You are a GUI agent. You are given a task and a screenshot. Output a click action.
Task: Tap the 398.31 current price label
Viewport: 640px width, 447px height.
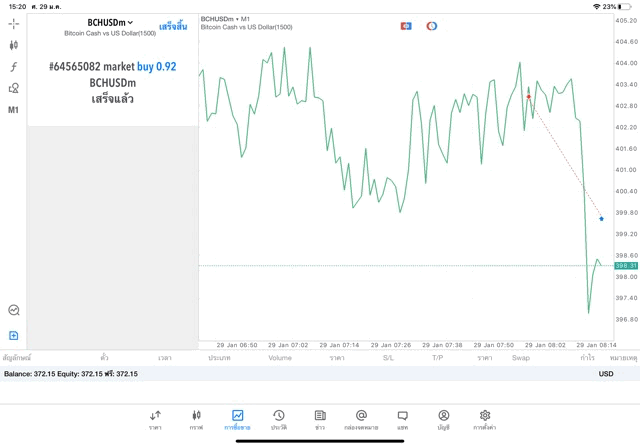(x=626, y=266)
